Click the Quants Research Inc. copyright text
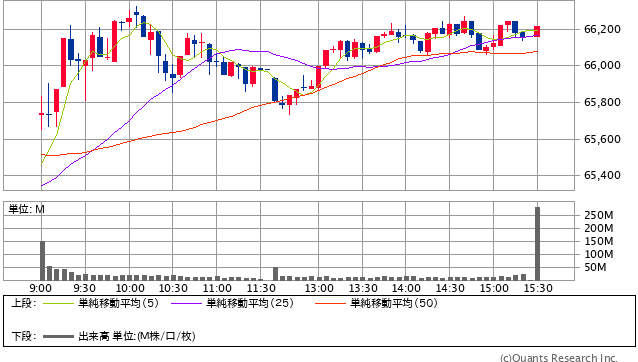638x362 pixels. 559,358
